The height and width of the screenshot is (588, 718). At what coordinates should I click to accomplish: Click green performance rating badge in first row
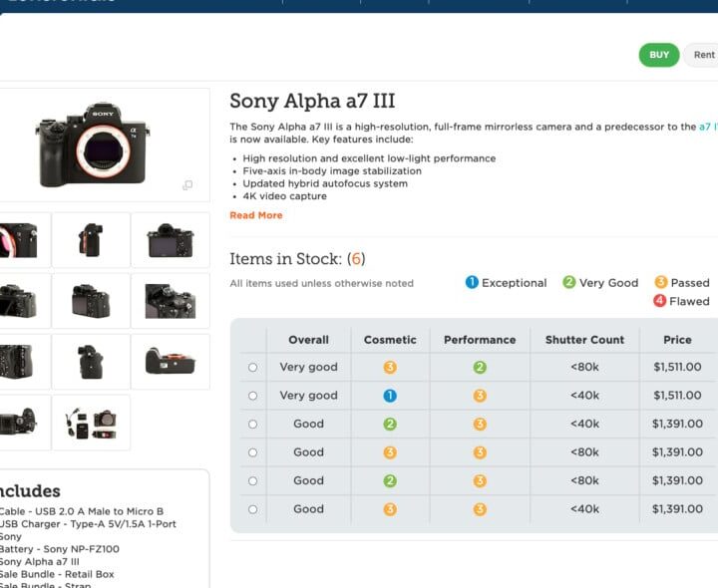(x=480, y=368)
